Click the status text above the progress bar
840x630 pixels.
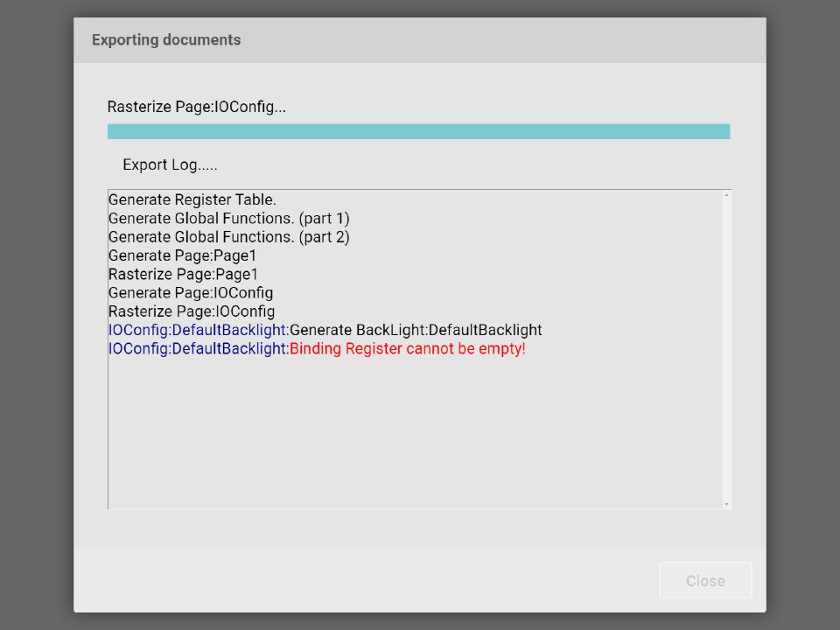[x=197, y=108]
